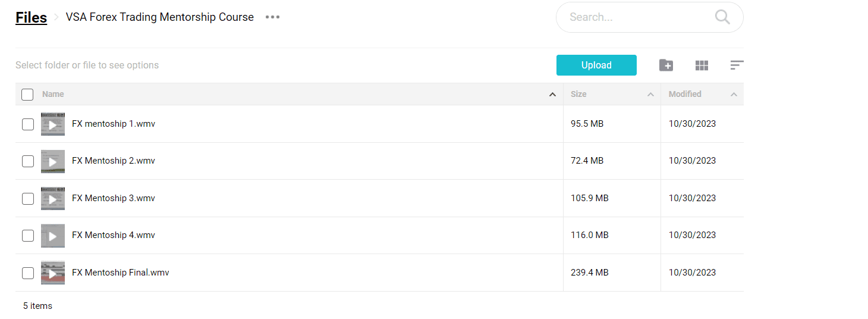
Task: Toggle the select-all checkbox in header
Action: click(x=27, y=94)
